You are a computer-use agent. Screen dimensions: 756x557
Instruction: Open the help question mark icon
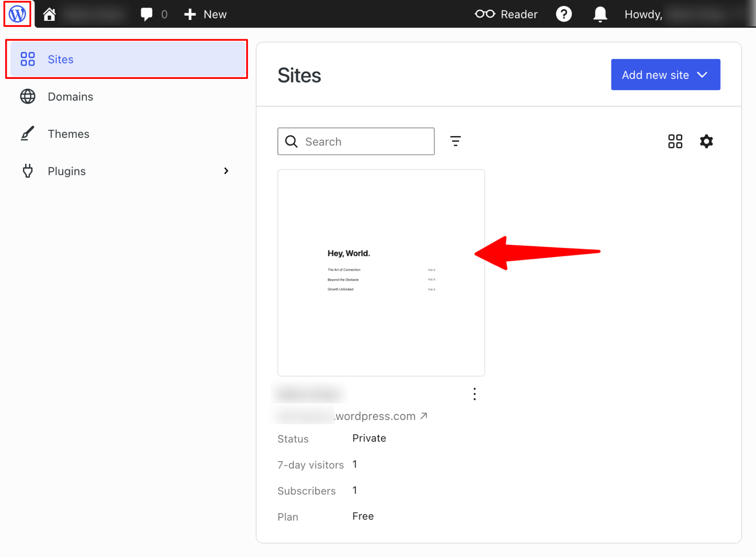click(564, 14)
